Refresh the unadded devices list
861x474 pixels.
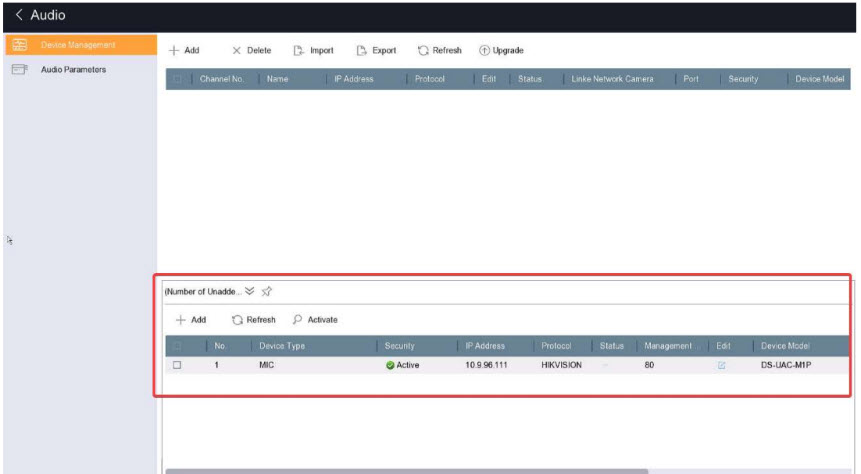point(253,320)
